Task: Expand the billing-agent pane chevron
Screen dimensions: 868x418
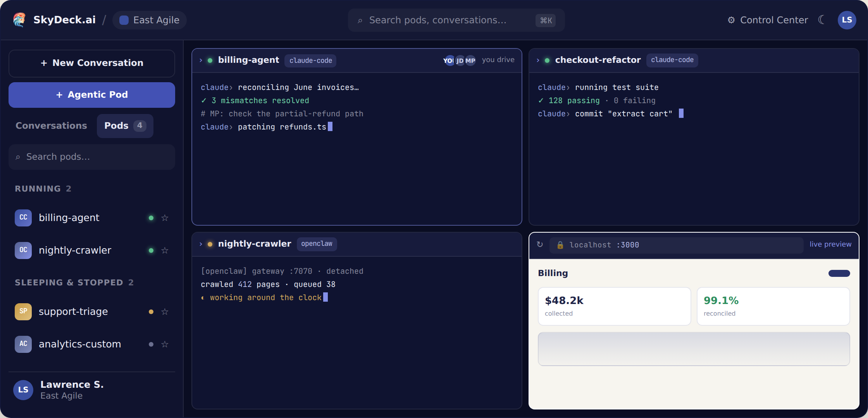Action: (201, 60)
